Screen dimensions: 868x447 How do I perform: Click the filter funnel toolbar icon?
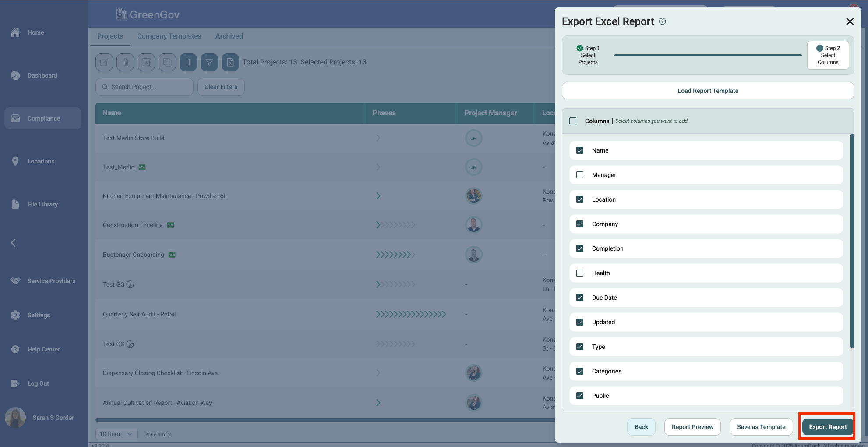209,62
